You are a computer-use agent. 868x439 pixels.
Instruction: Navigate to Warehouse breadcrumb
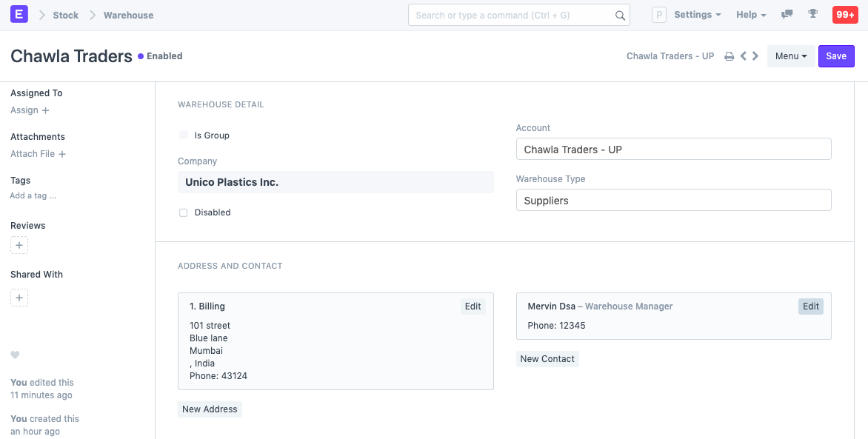click(128, 15)
